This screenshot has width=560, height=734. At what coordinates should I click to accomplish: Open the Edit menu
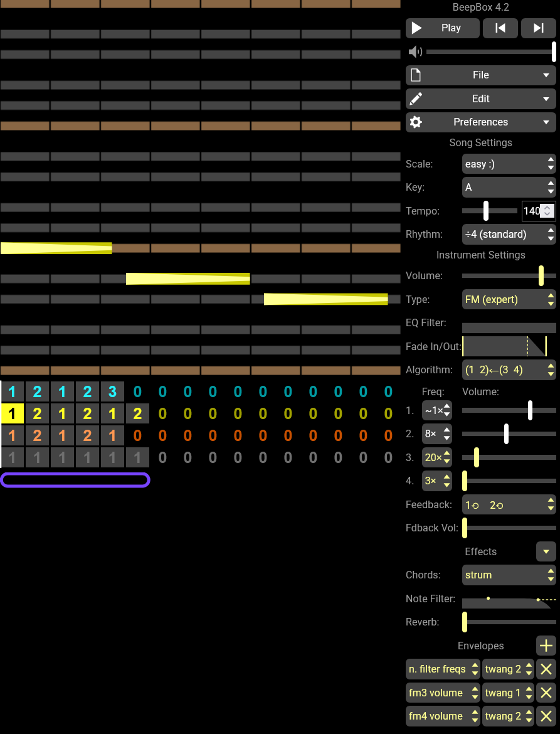pyautogui.click(x=481, y=98)
